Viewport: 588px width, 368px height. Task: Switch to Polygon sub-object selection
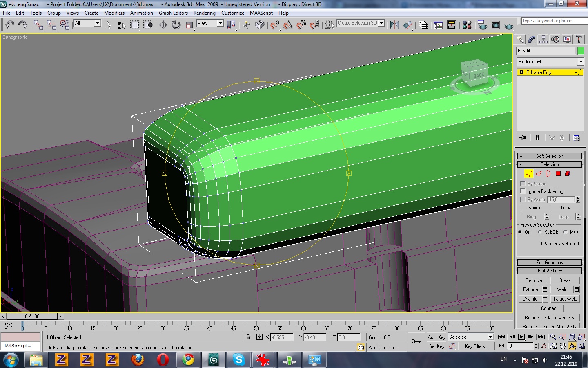[x=558, y=173]
